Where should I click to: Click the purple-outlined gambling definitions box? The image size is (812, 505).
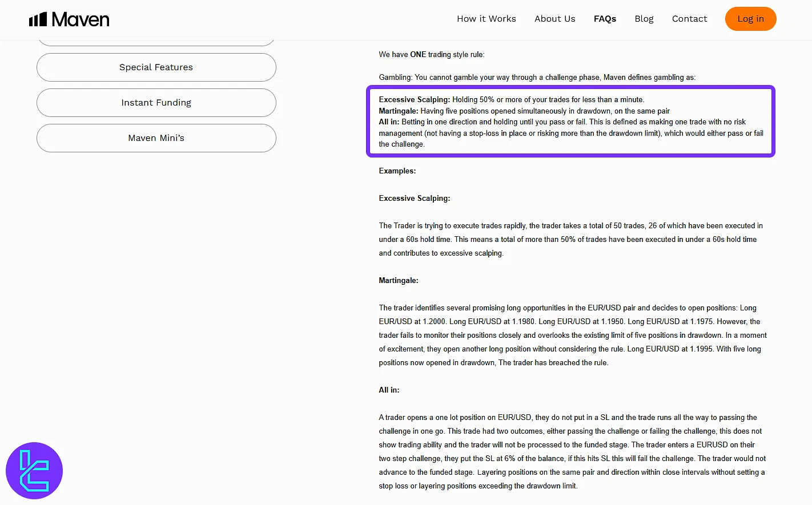tap(570, 122)
